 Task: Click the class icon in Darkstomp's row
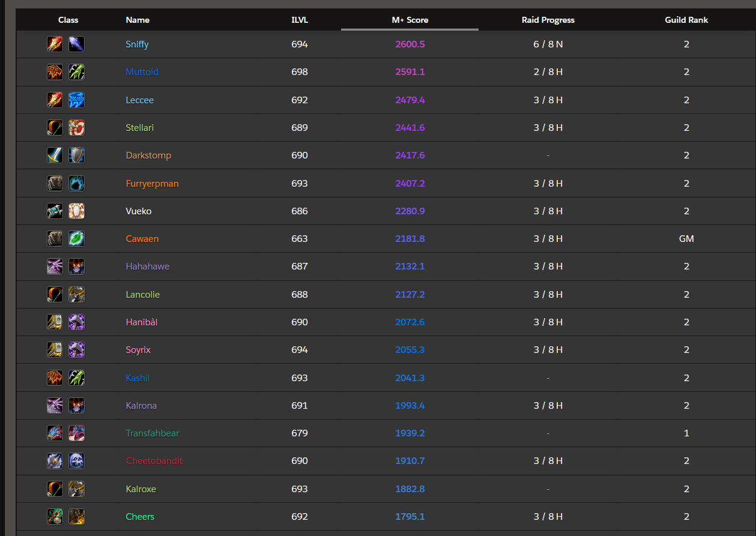click(x=55, y=155)
